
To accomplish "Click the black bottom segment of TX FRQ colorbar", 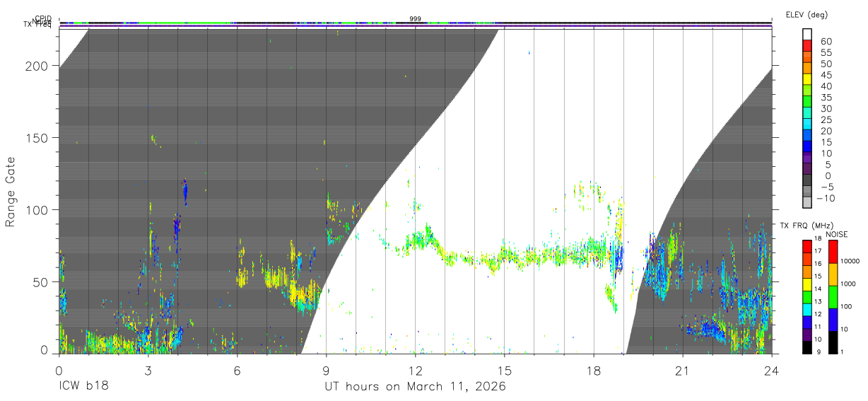I will (x=807, y=347).
